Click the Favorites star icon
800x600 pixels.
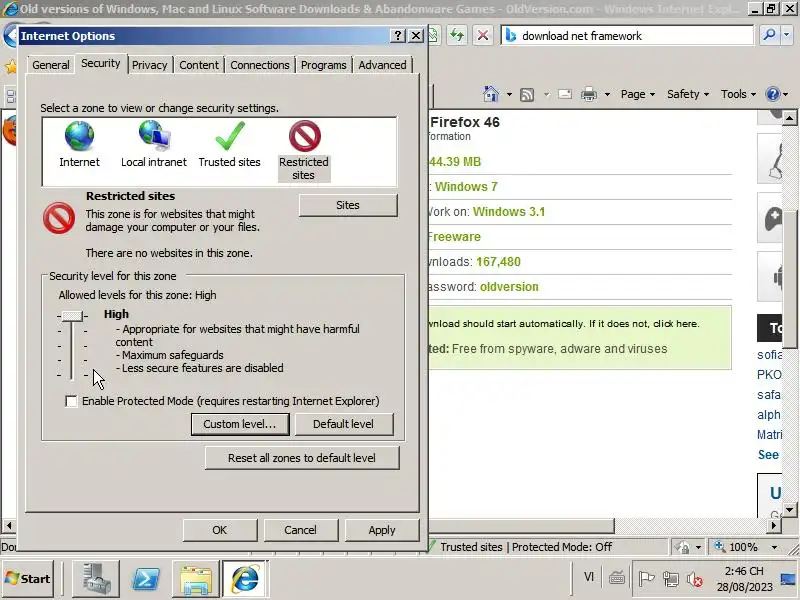click(10, 66)
